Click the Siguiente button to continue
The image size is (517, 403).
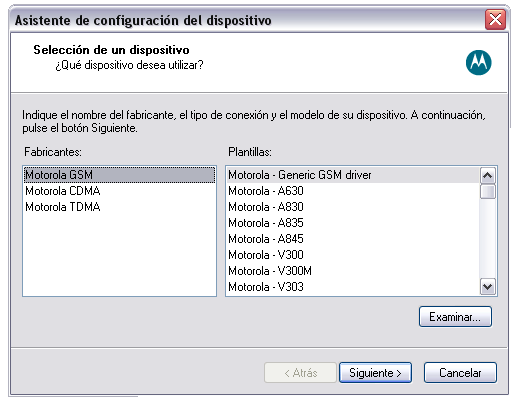375,373
